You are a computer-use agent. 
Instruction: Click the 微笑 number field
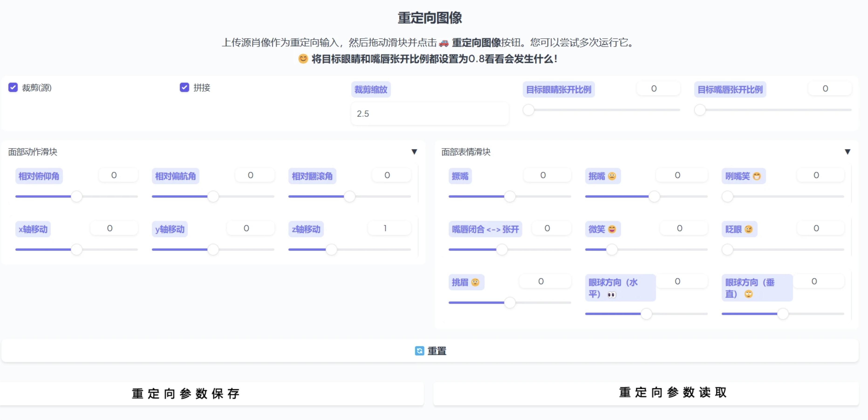point(684,228)
